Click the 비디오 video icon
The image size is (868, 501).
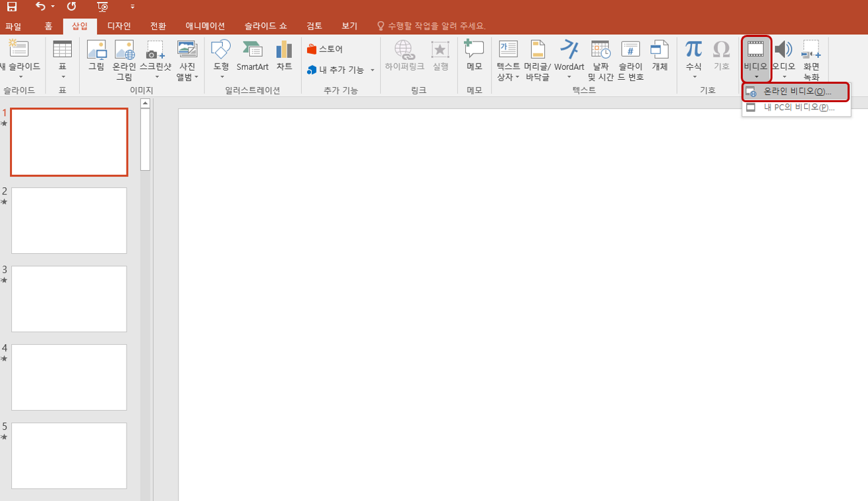(756, 50)
